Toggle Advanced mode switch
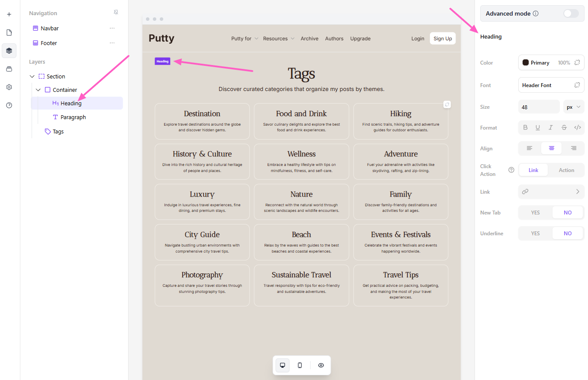Image resolution: width=588 pixels, height=380 pixels. pyautogui.click(x=570, y=13)
